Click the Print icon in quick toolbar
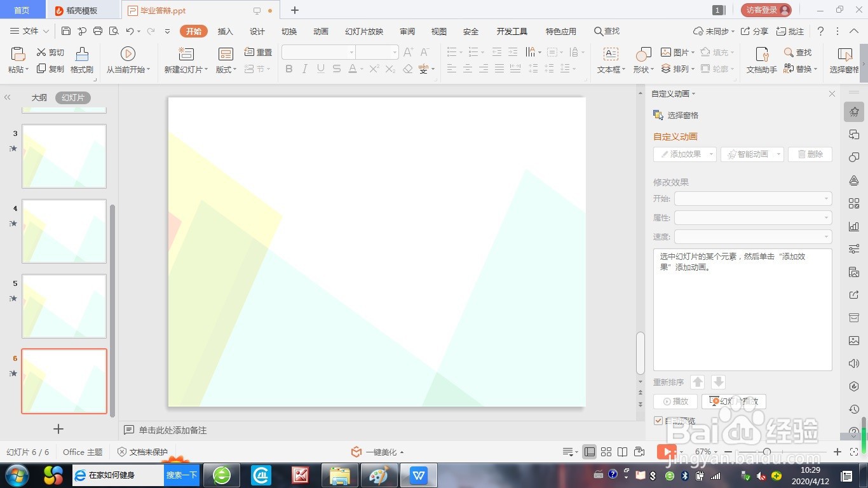The width and height of the screenshot is (868, 488). [x=98, y=31]
